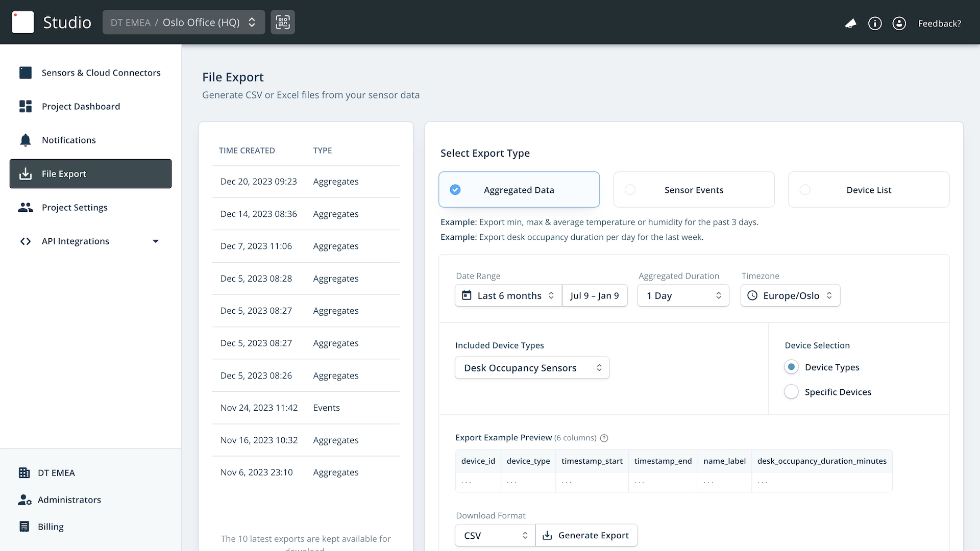Choose the Specific Devices radio option
This screenshot has width=980, height=551.
791,392
